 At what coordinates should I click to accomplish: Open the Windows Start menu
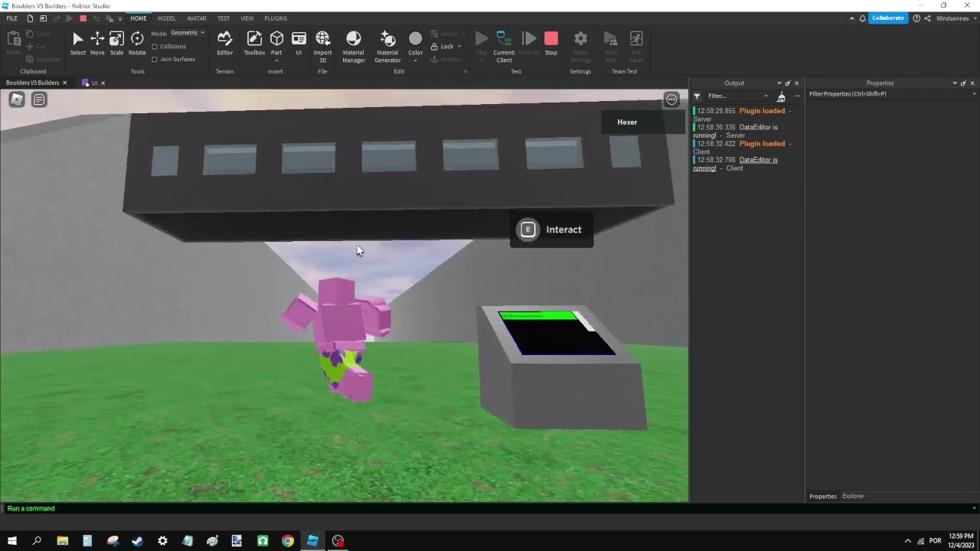[x=11, y=541]
